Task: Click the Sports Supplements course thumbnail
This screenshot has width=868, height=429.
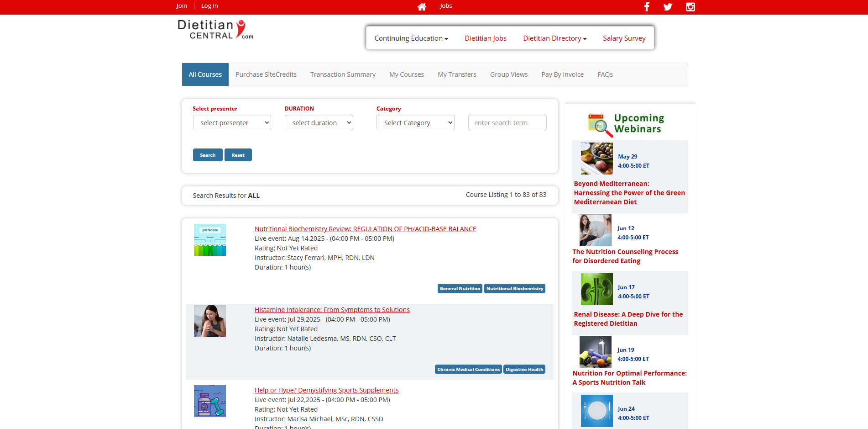Action: pyautogui.click(x=210, y=401)
